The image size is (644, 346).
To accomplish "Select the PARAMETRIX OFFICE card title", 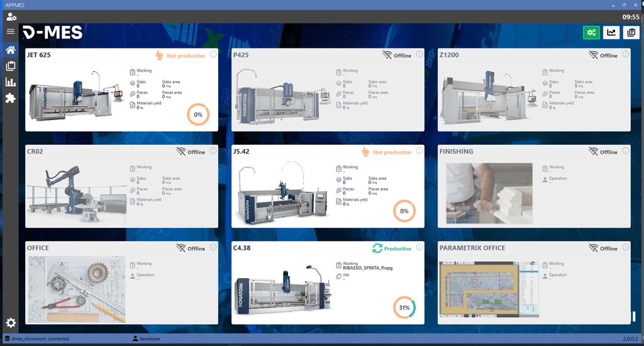I will (x=472, y=248).
